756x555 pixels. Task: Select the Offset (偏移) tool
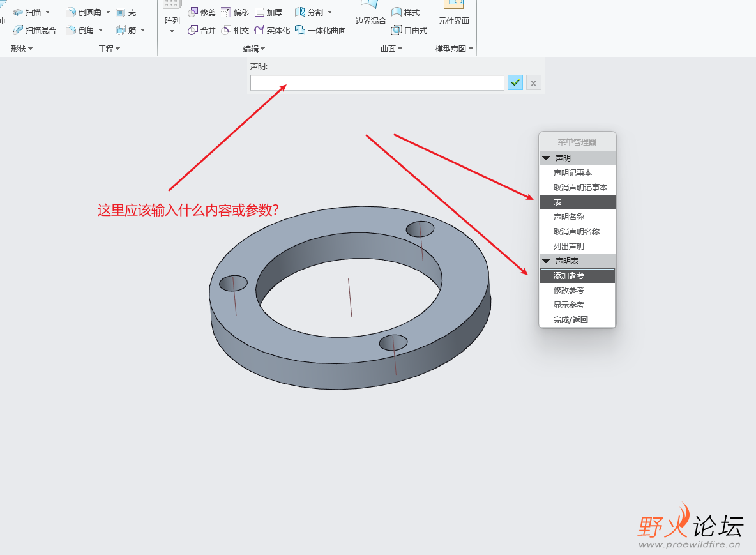coord(235,12)
